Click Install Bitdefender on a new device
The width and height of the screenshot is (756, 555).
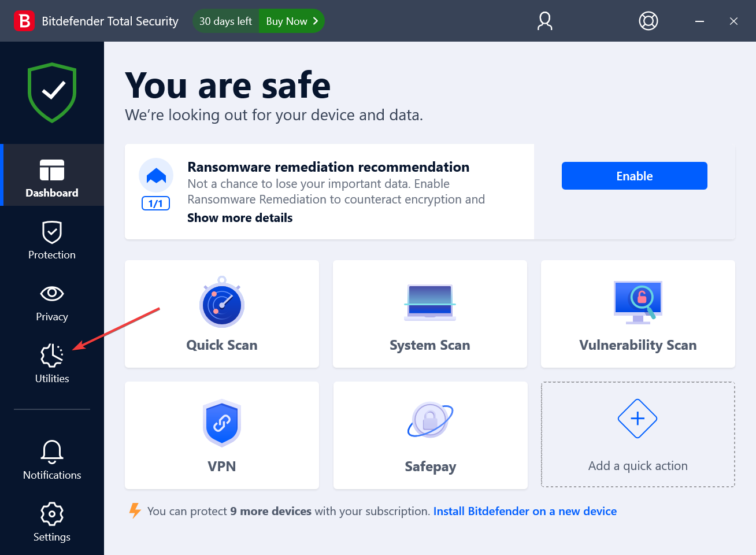[x=525, y=511]
